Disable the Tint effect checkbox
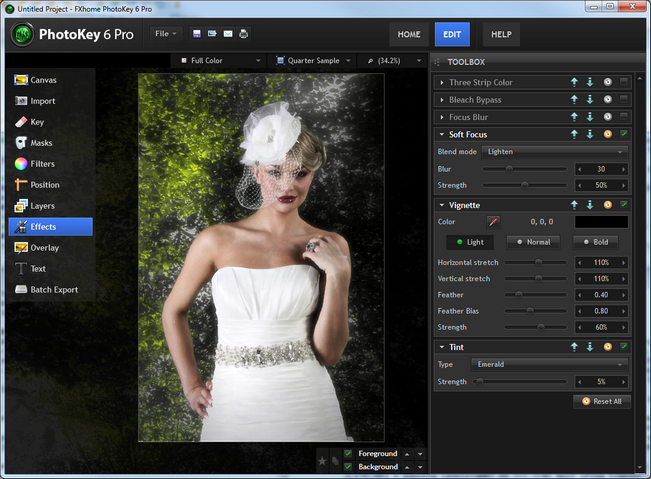This screenshot has width=651, height=479. (x=624, y=346)
